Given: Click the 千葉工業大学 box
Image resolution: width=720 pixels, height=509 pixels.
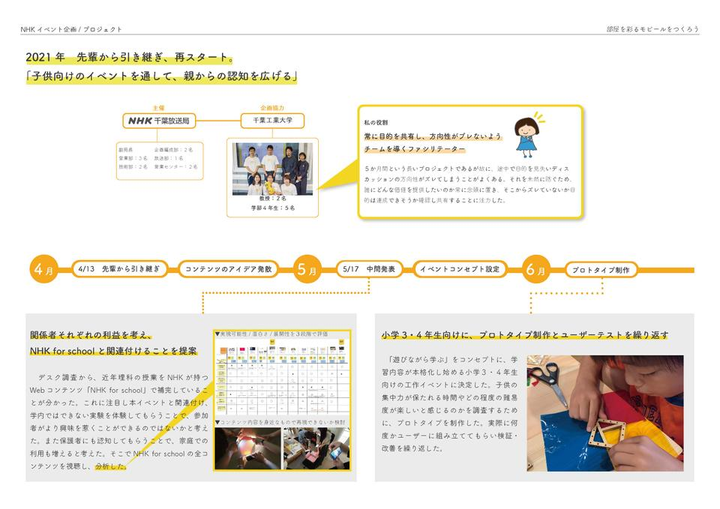Looking at the screenshot, I should click(272, 120).
